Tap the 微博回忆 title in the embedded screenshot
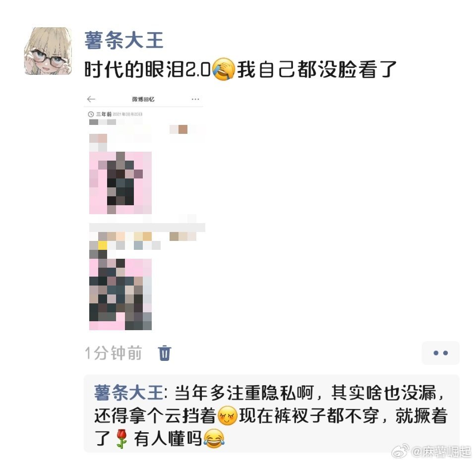476x463 pixels. pos(143,99)
